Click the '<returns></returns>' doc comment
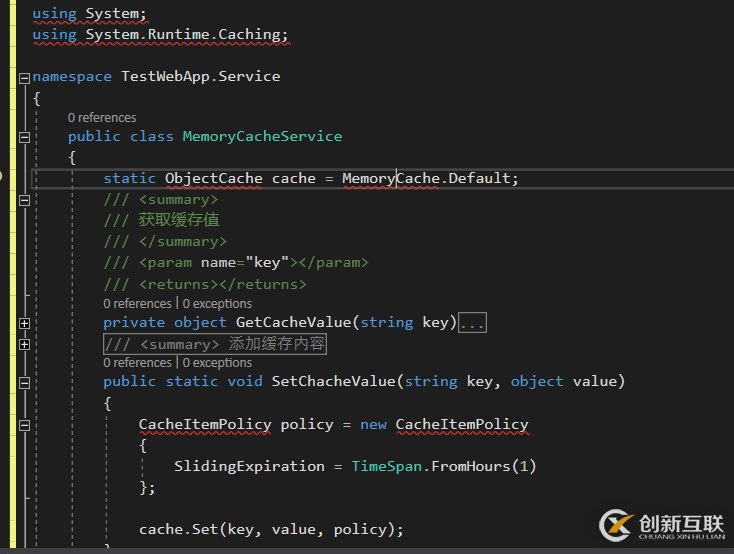This screenshot has height=554, width=734. click(223, 284)
